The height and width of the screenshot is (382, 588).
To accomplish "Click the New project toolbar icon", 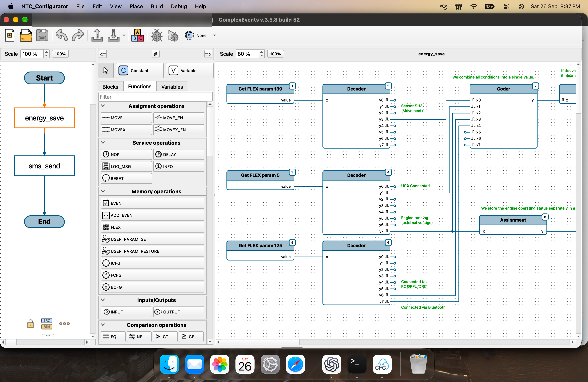I will (10, 35).
